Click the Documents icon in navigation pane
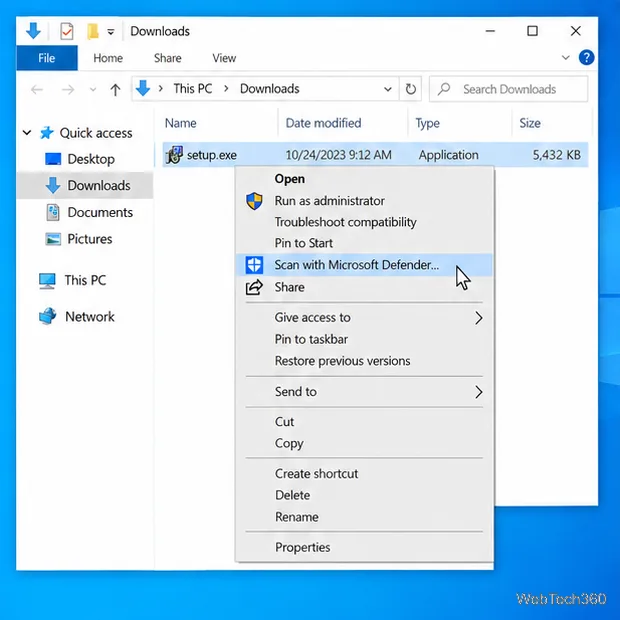The width and height of the screenshot is (620, 620). pyautogui.click(x=53, y=212)
